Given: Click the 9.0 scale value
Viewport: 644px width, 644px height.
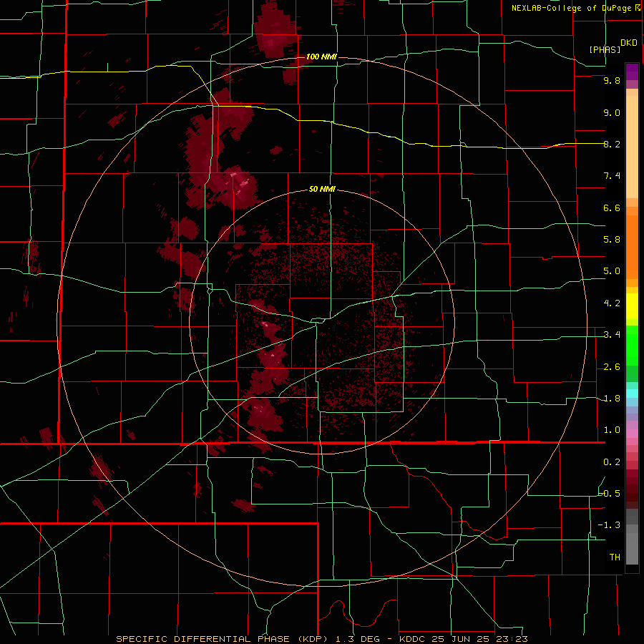Looking at the screenshot, I should coord(612,112).
